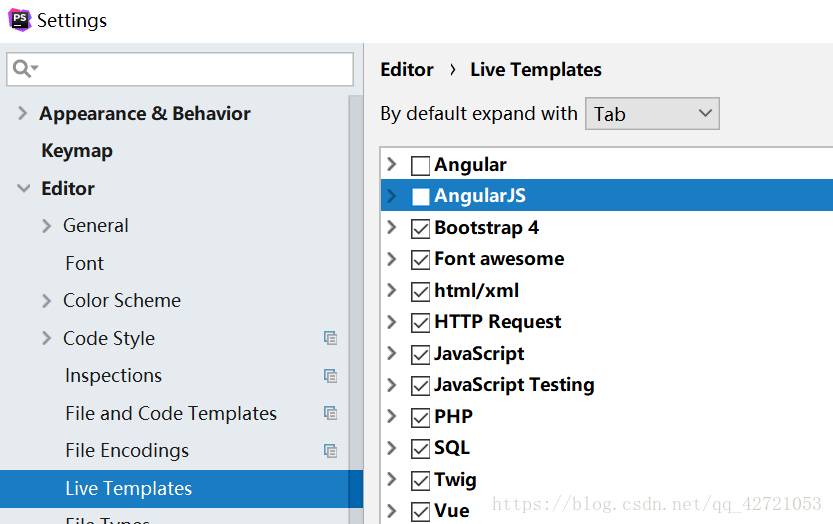Screen dimensions: 833x524
Task: Select the JavaScript Testing group label
Action: [x=514, y=385]
